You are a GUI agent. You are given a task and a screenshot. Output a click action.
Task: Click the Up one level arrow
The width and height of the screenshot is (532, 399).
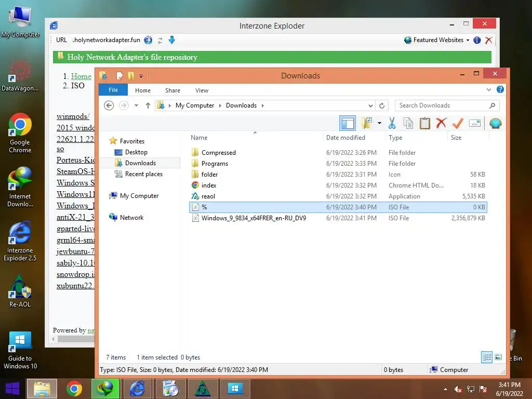(148, 105)
